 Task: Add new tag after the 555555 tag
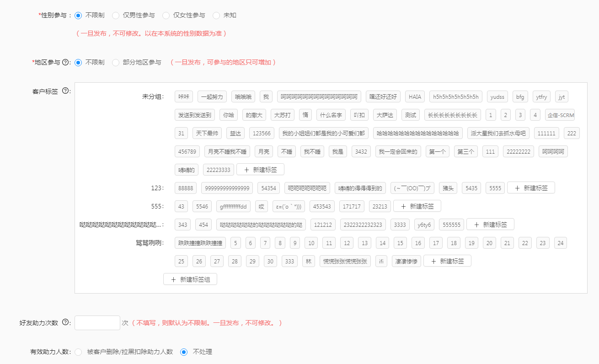(x=490, y=225)
